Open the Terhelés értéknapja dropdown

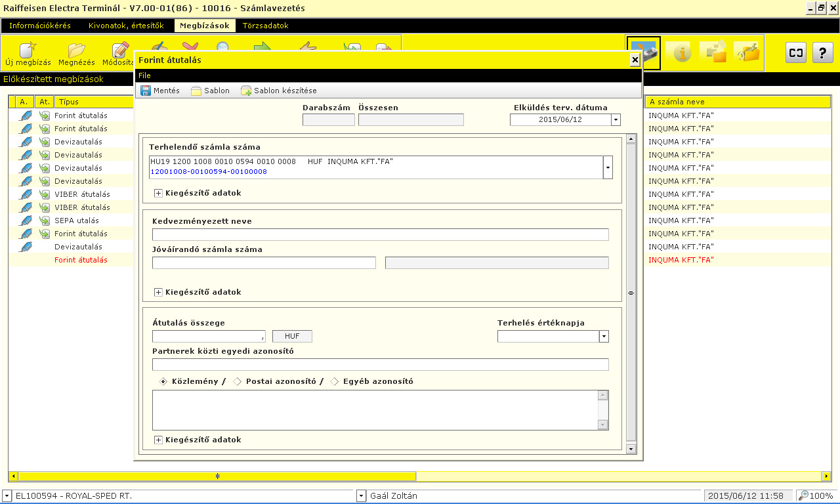point(604,337)
